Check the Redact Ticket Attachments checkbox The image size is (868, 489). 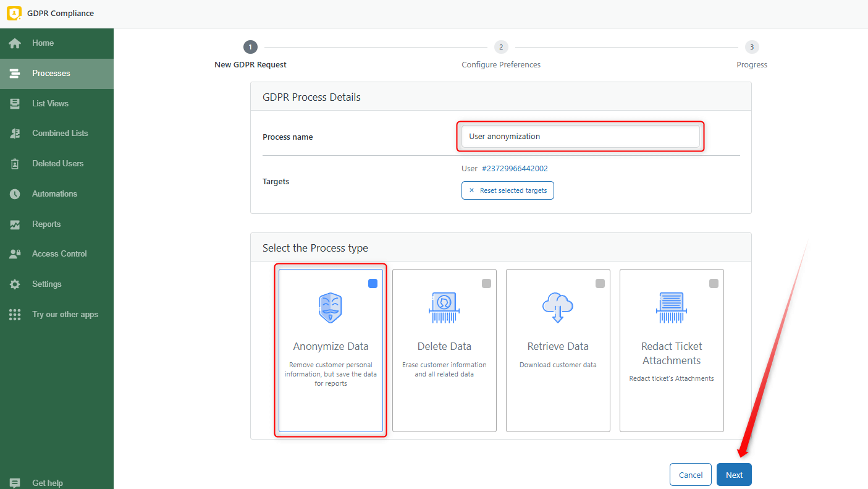(714, 284)
